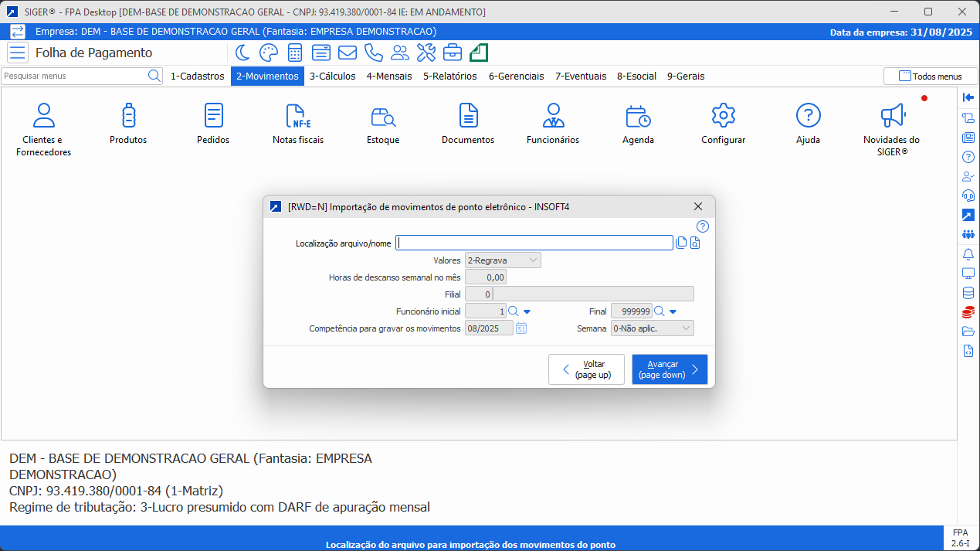Viewport: 980px width, 551px height.
Task: Open the 3-Cálculos menu
Action: click(x=333, y=77)
